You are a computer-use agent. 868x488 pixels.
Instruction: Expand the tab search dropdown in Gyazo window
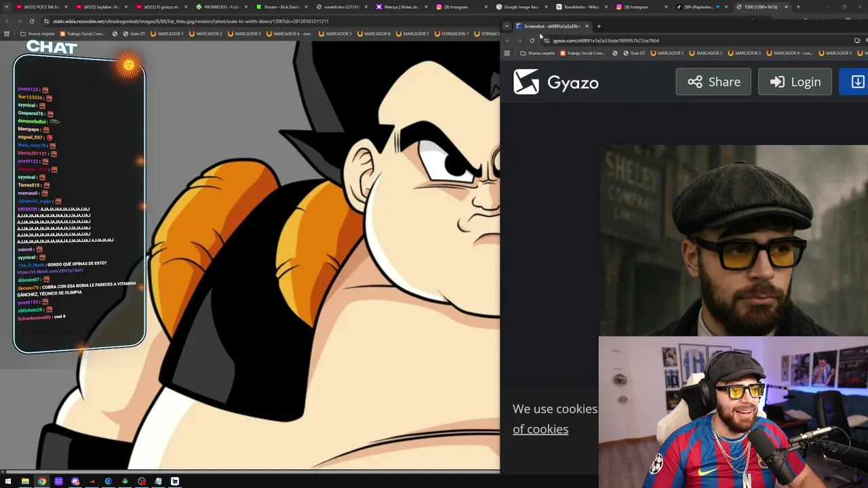(507, 26)
